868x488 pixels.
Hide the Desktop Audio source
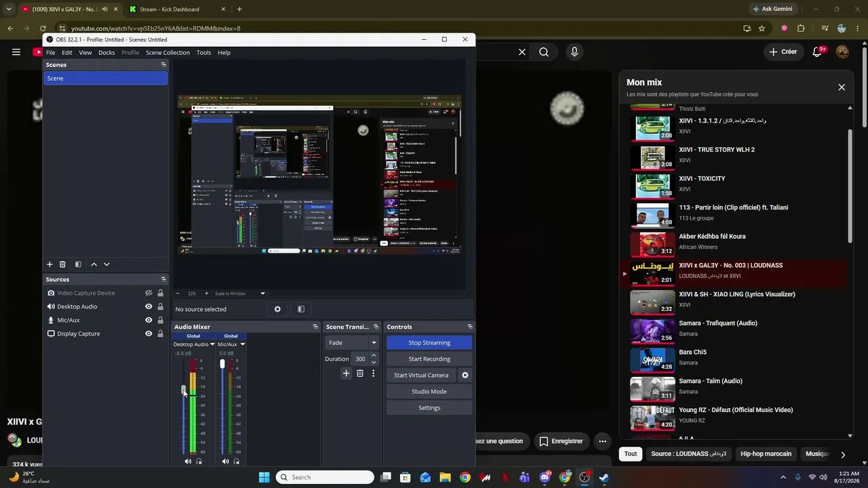[x=149, y=306]
